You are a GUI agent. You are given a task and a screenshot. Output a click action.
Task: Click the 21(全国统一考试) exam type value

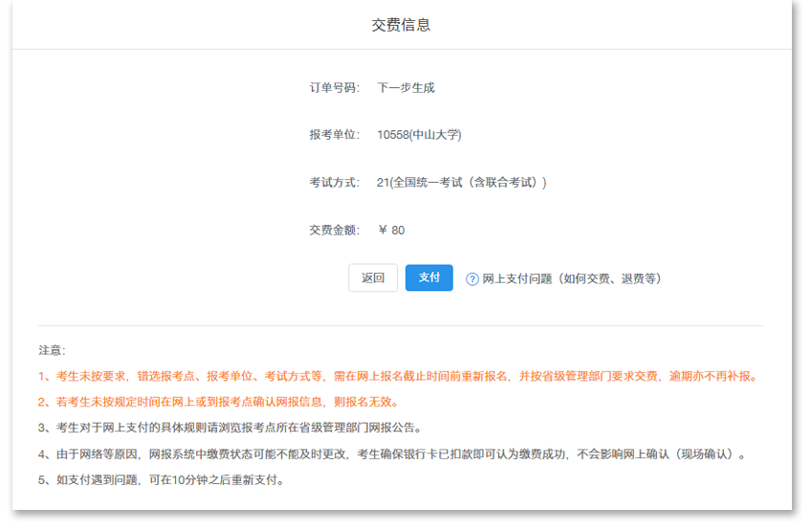(462, 183)
